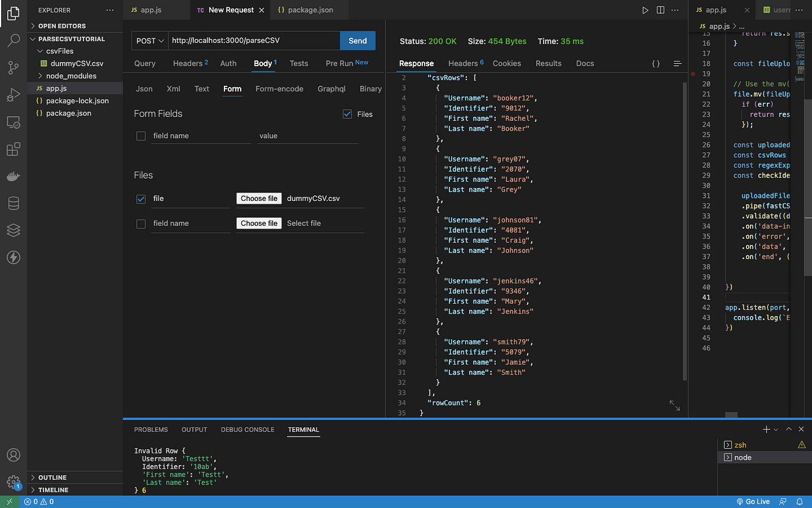Open the Cookies response tab
Screen dimensions: 812x508
pyautogui.click(x=507, y=63)
